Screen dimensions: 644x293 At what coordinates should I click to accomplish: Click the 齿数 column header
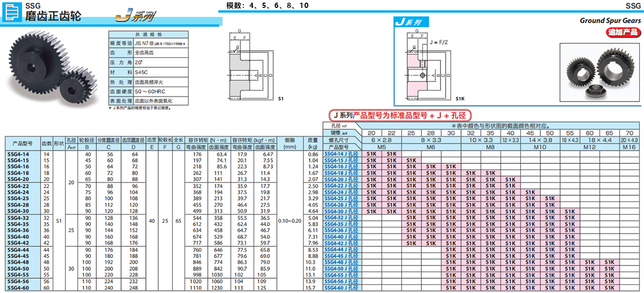[47, 143]
